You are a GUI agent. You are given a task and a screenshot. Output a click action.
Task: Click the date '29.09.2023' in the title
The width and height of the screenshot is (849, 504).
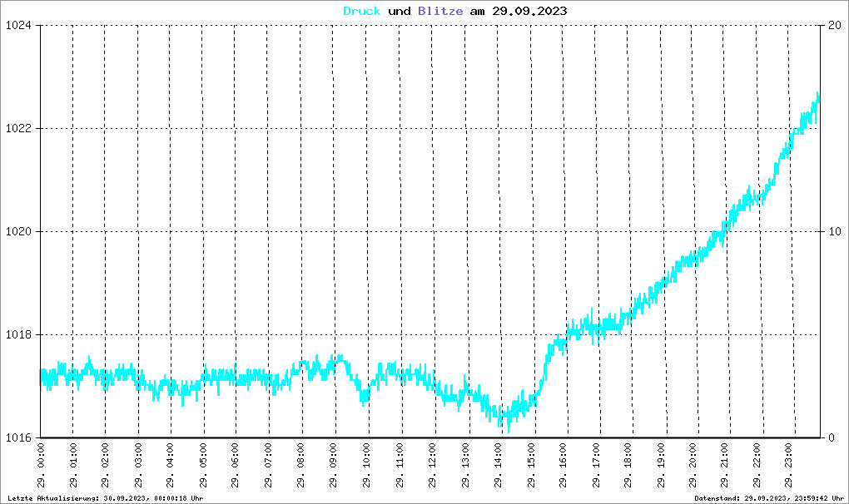[x=529, y=11]
